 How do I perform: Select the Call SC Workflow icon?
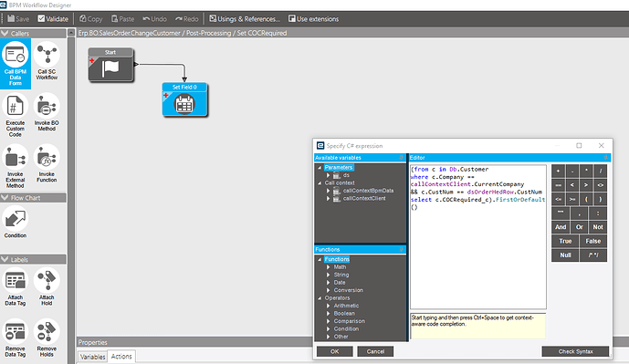tap(47, 61)
